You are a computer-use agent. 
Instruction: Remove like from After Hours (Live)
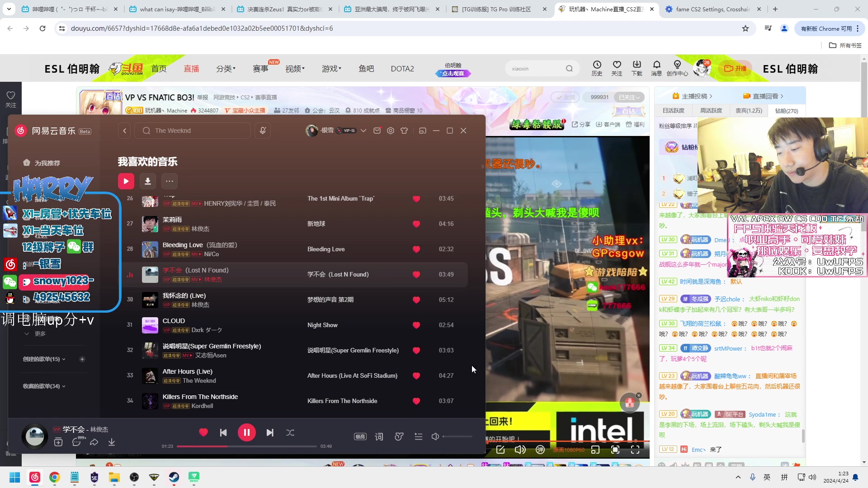pos(416,376)
